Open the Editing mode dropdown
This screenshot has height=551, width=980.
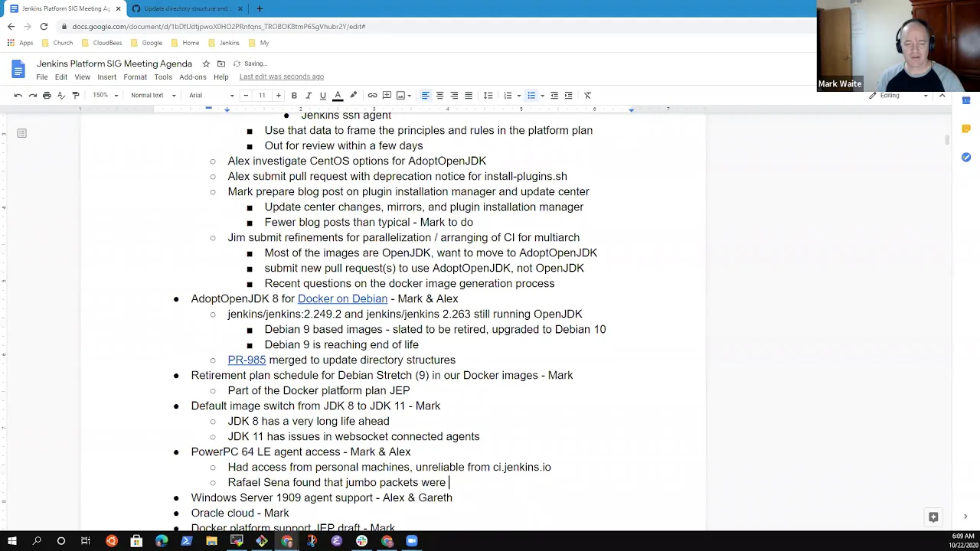coord(900,96)
